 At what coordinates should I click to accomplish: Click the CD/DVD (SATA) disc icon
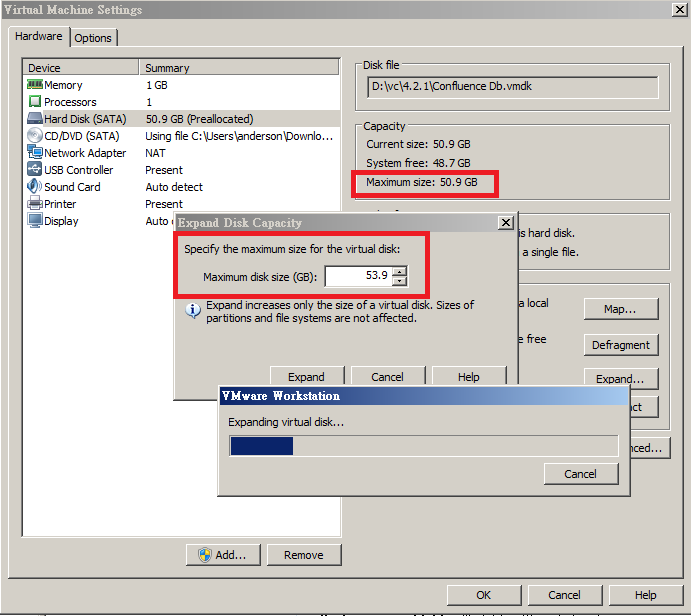(35, 135)
